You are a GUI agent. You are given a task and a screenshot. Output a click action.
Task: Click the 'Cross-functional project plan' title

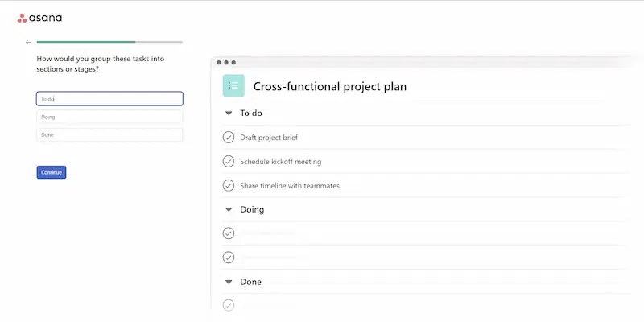pyautogui.click(x=330, y=86)
